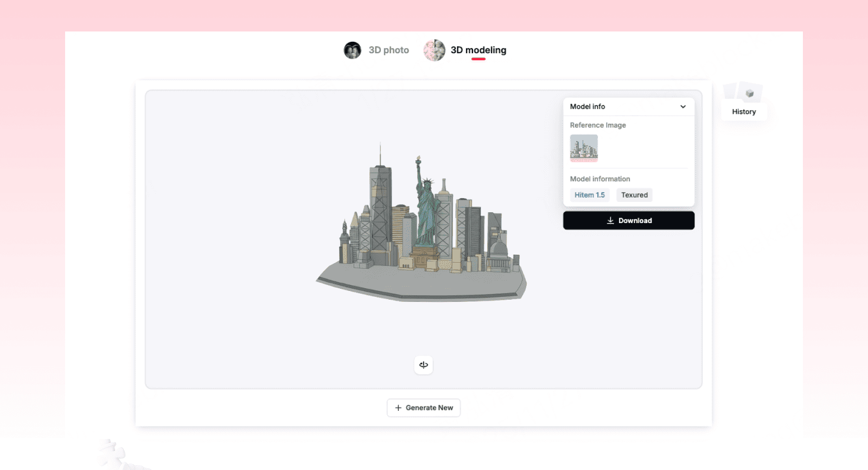Click the History label
This screenshot has width=868, height=470.
(x=744, y=112)
